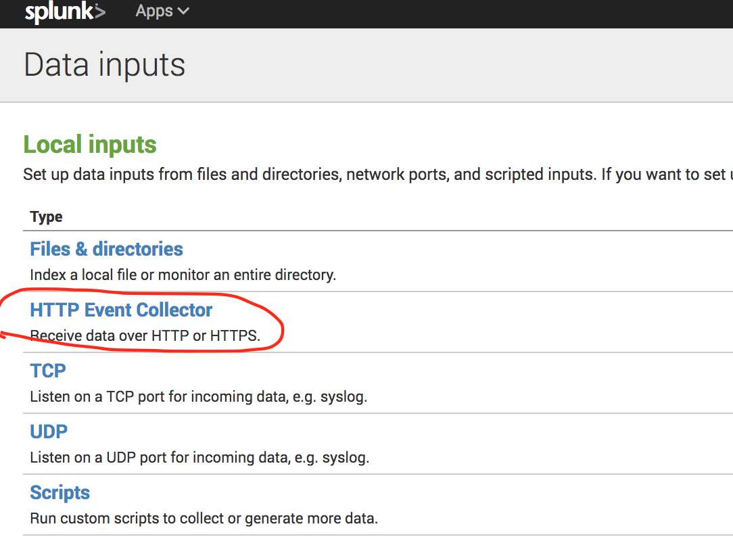Click the 'Listen on a TCP port' description
This screenshot has height=560, width=733.
[198, 397]
